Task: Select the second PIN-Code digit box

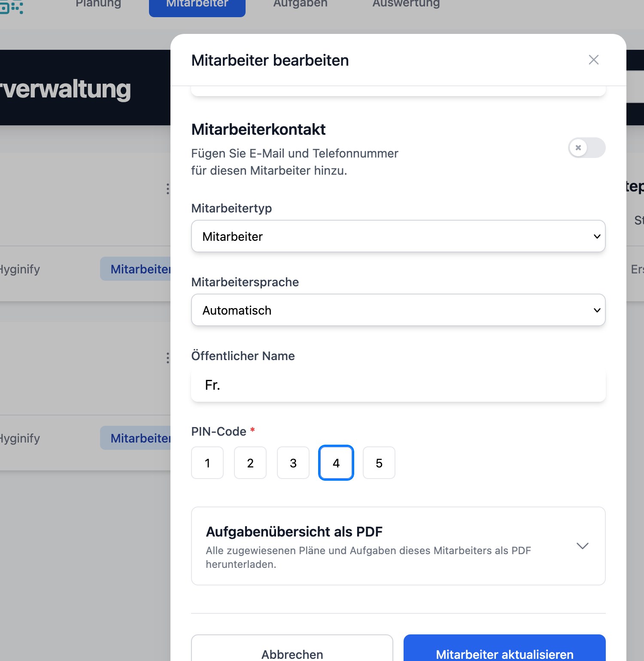Action: tap(250, 463)
